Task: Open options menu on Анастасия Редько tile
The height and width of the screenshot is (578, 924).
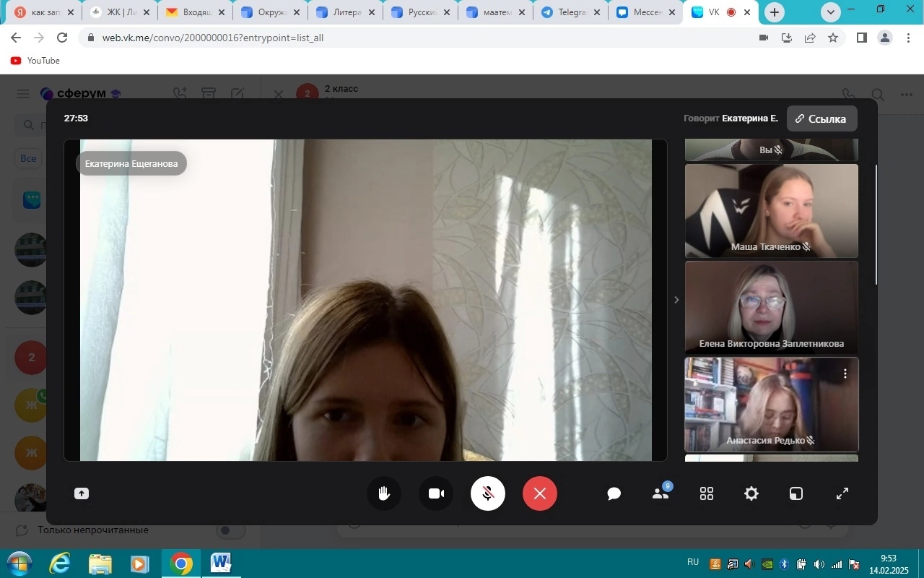Action: point(845,374)
